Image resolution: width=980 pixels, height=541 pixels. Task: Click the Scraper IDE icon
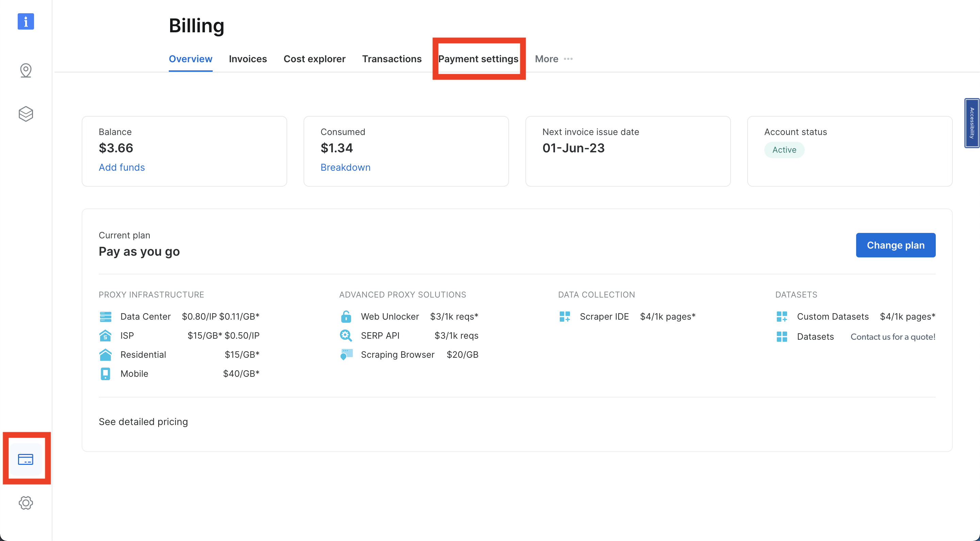click(565, 316)
